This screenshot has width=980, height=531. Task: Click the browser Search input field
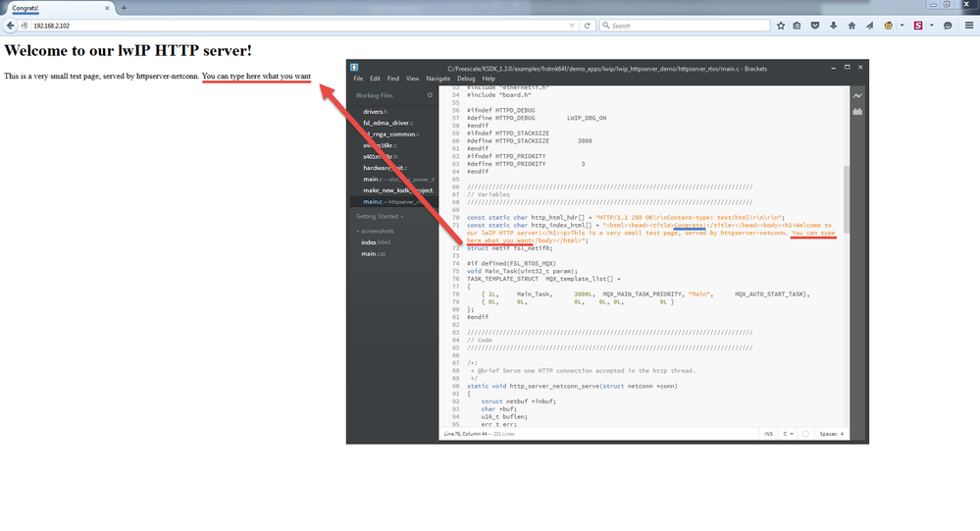coord(685,26)
